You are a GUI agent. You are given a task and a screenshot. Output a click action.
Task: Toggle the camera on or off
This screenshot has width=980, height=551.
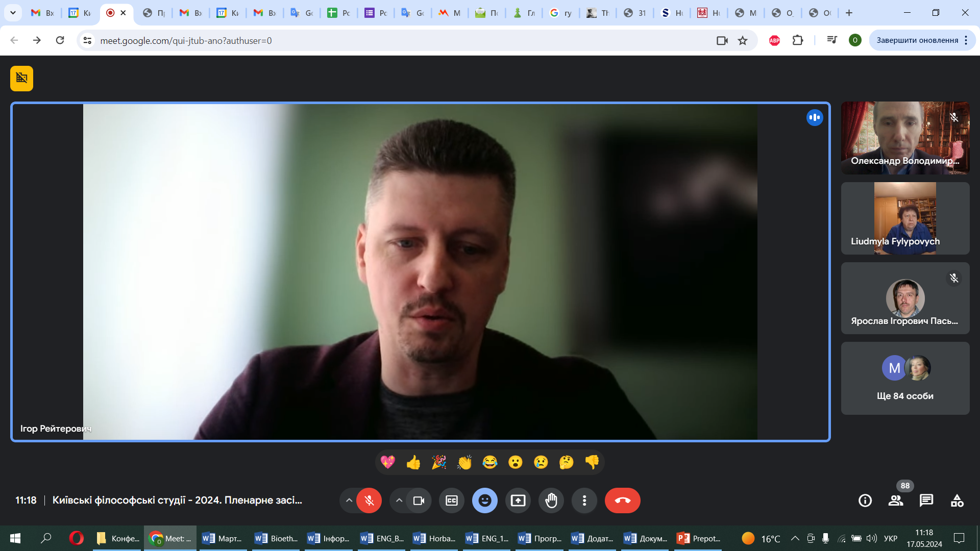point(419,500)
